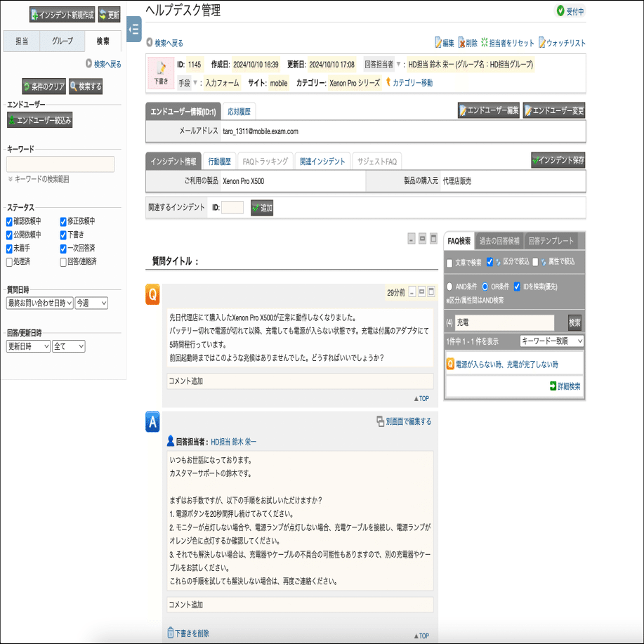Click the 検索する search button
The image size is (644, 644).
[x=85, y=86]
